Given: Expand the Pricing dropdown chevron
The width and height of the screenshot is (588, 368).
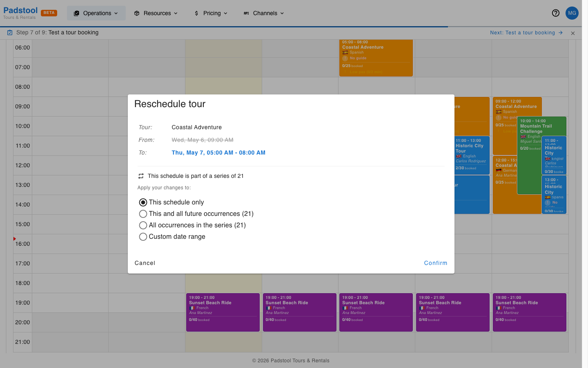Looking at the screenshot, I should tap(226, 13).
